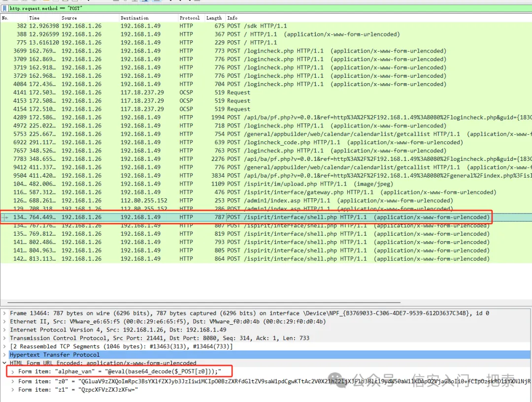Select packet 3719 in the packet list
532x402 pixels.
tap(266, 67)
